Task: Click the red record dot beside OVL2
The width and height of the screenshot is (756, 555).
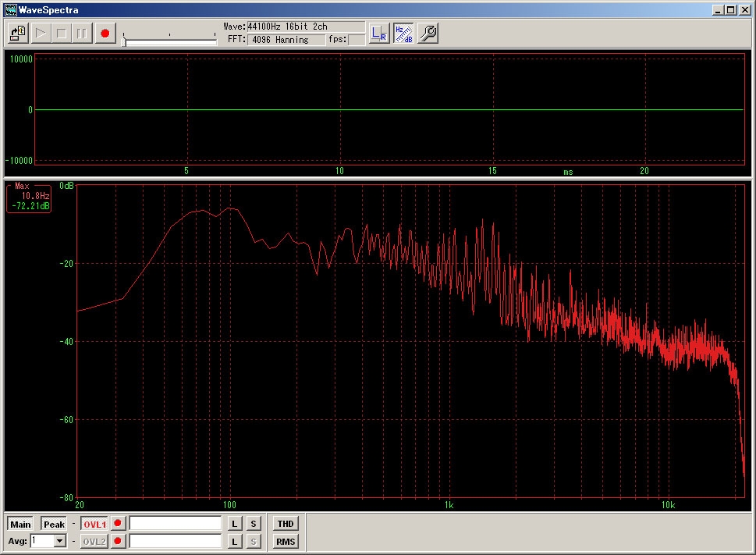Action: [118, 541]
